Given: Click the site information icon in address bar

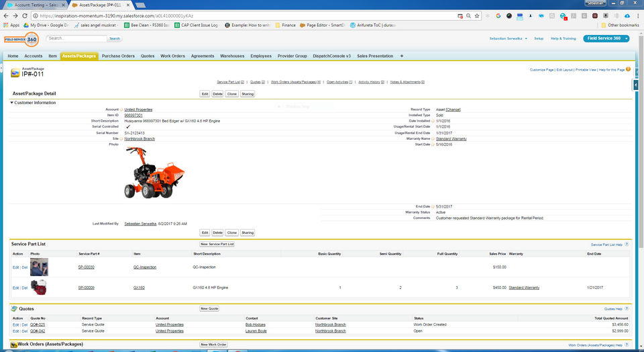Looking at the screenshot, I should (36, 15).
